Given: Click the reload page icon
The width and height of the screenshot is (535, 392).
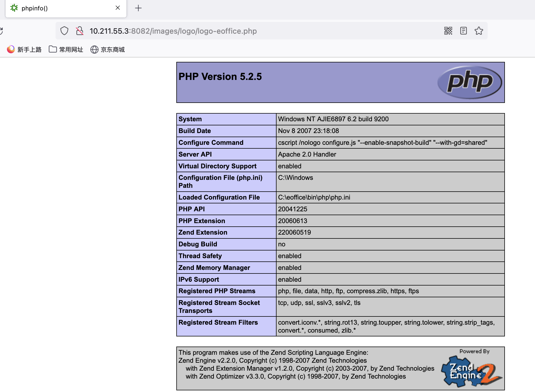Looking at the screenshot, I should click(x=1, y=31).
